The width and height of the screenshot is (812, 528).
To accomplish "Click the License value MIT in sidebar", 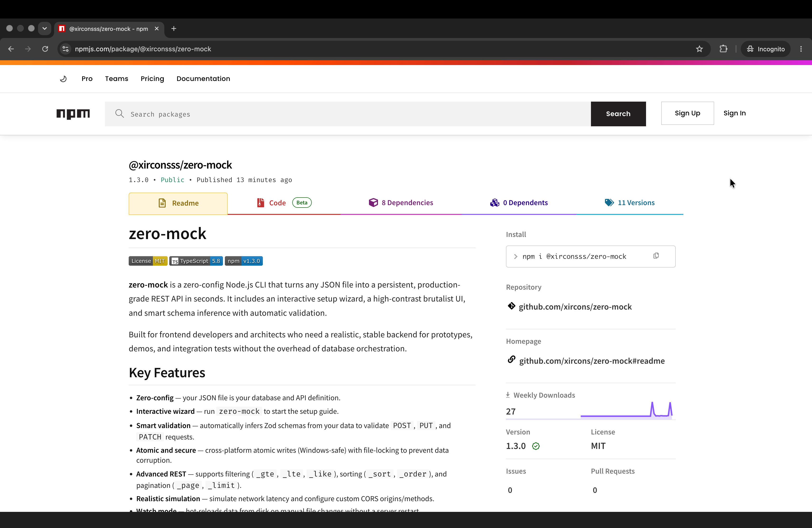I will pyautogui.click(x=598, y=446).
